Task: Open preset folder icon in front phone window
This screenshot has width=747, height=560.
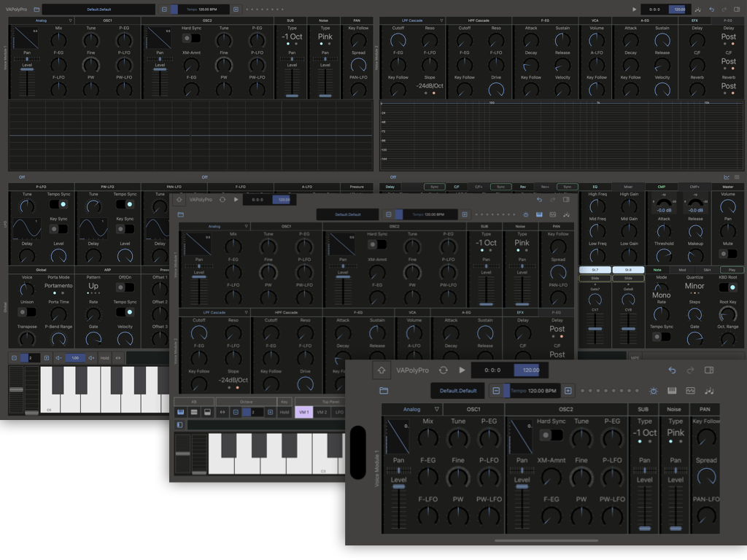Action: coord(384,391)
